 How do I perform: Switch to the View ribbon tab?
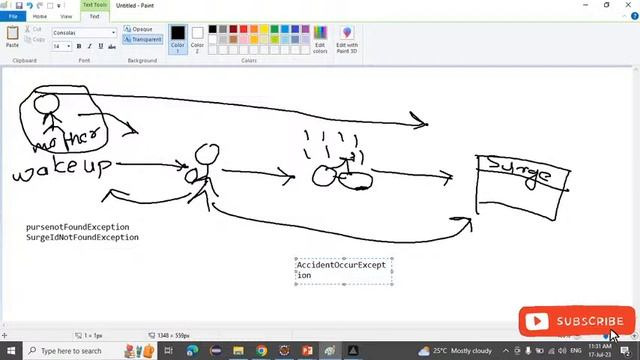pyautogui.click(x=66, y=16)
